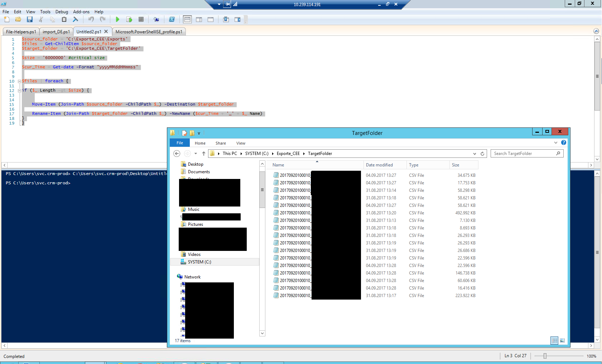Screen dimensions: 602x364
Task: Open the View ribbon tab in Explorer
Action: tap(241, 143)
